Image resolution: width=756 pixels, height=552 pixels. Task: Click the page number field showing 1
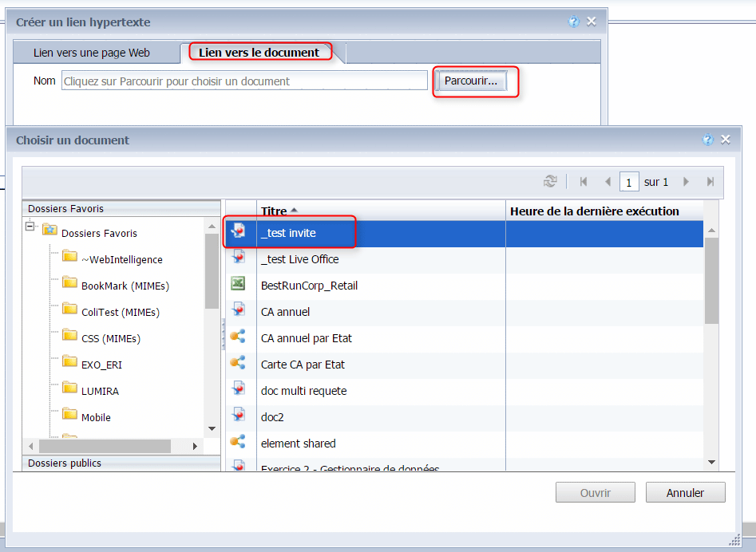point(629,182)
